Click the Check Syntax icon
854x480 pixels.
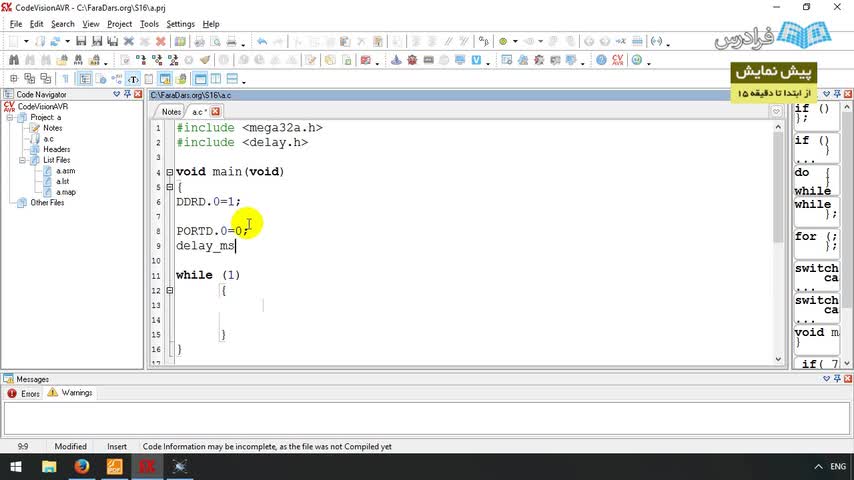(x=125, y=60)
